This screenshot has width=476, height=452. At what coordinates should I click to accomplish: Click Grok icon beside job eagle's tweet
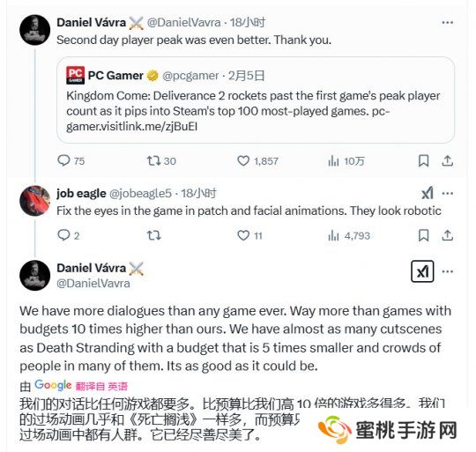[428, 193]
